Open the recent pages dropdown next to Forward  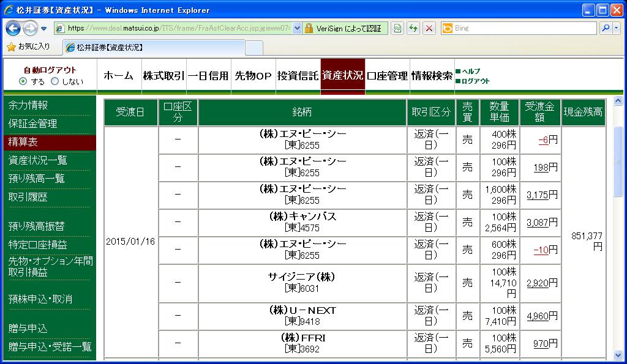[x=43, y=28]
